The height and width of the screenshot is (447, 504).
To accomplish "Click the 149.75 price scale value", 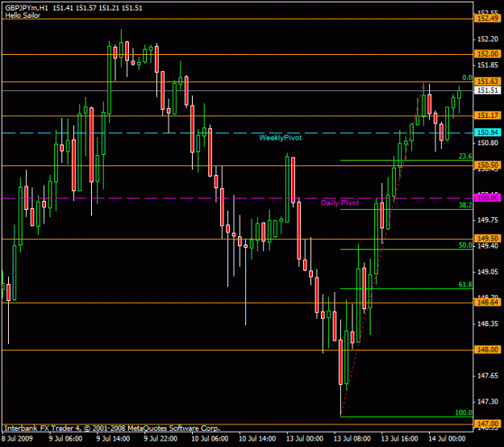I will [x=488, y=220].
